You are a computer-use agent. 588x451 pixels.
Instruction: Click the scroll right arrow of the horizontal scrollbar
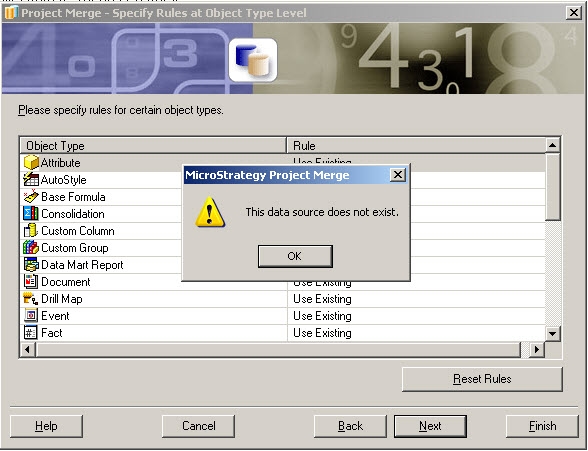[x=537, y=349]
